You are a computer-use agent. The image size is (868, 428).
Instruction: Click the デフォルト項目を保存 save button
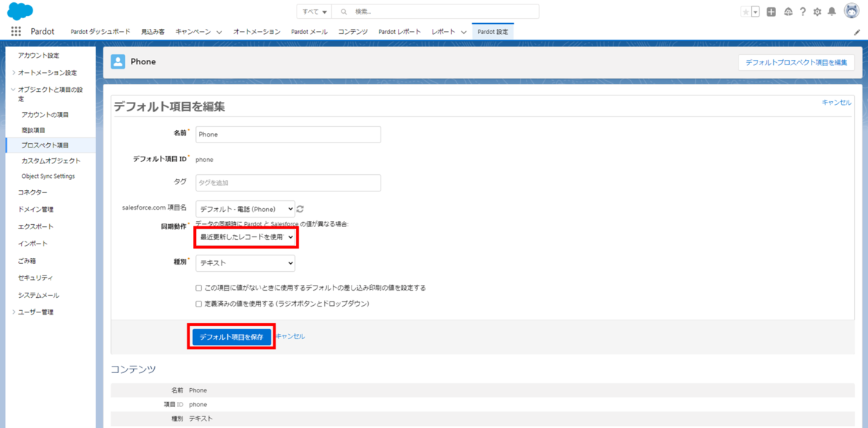[231, 337]
